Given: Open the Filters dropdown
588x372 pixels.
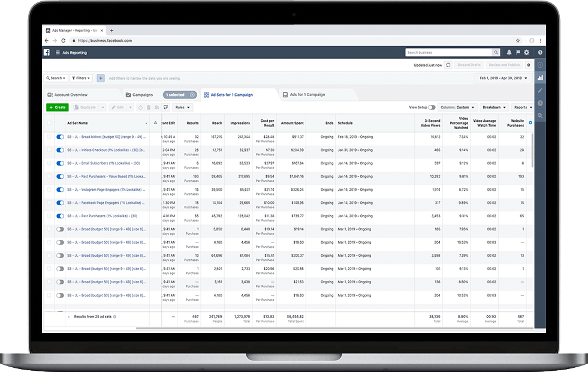Looking at the screenshot, I should click(81, 78).
